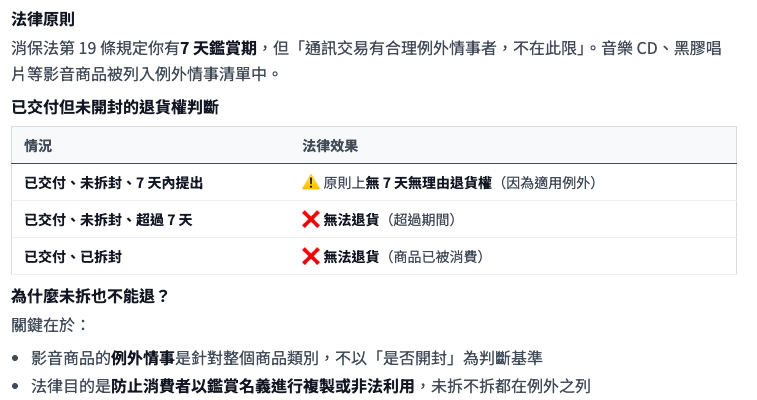Screen dimensions: 757x400
Task: Click the bold 例外情事 in first bullet
Action: click(x=143, y=358)
